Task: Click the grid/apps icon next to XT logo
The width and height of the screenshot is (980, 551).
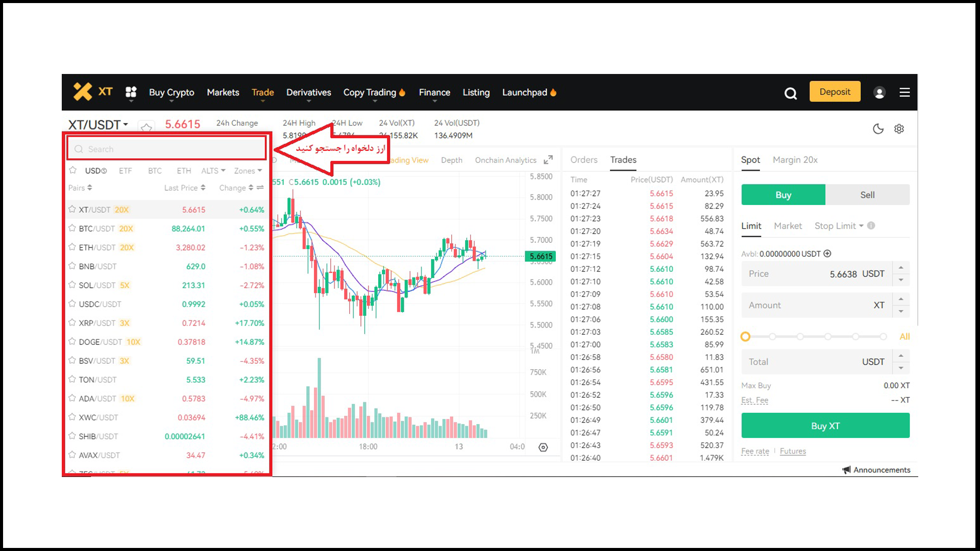Action: pyautogui.click(x=132, y=92)
